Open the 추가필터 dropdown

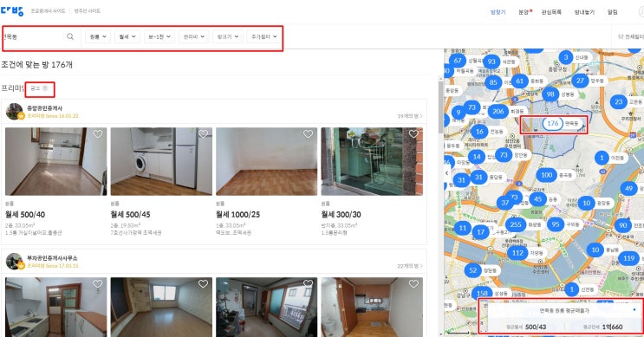tap(263, 36)
